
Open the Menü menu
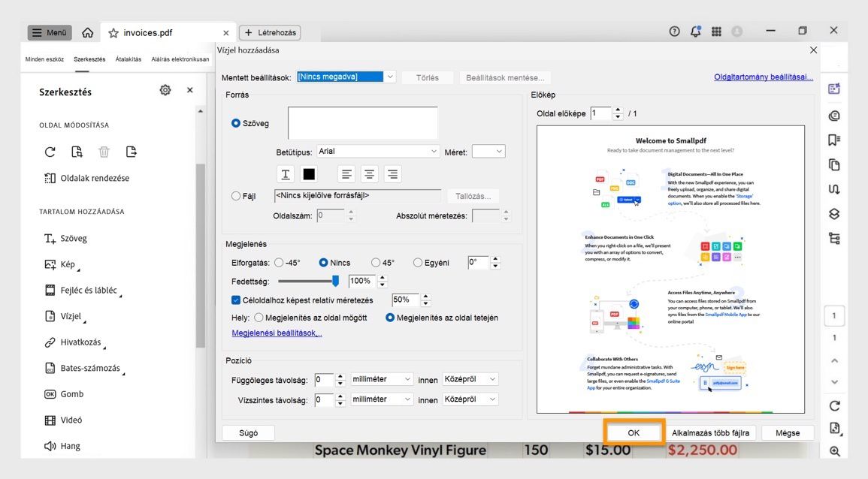click(x=49, y=32)
